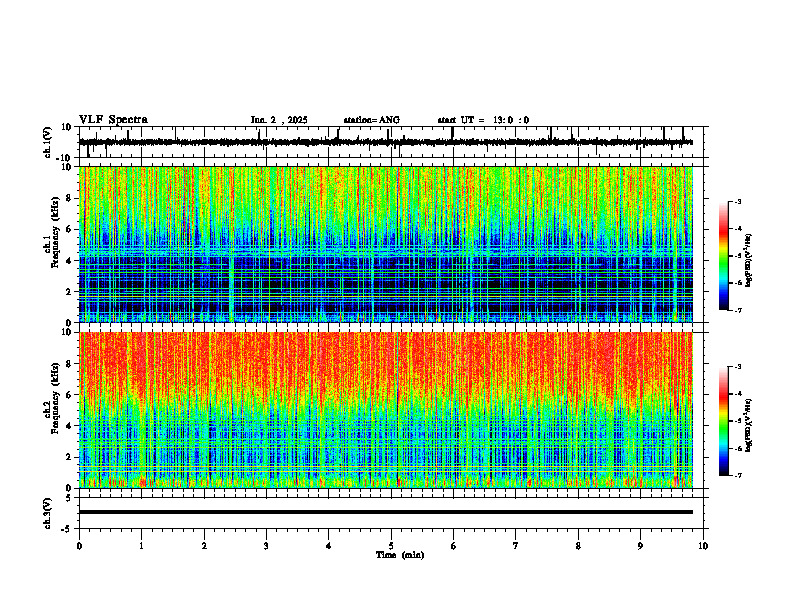Click the "2" tick on time axis
The width and height of the screenshot is (792, 612).
[x=204, y=546]
